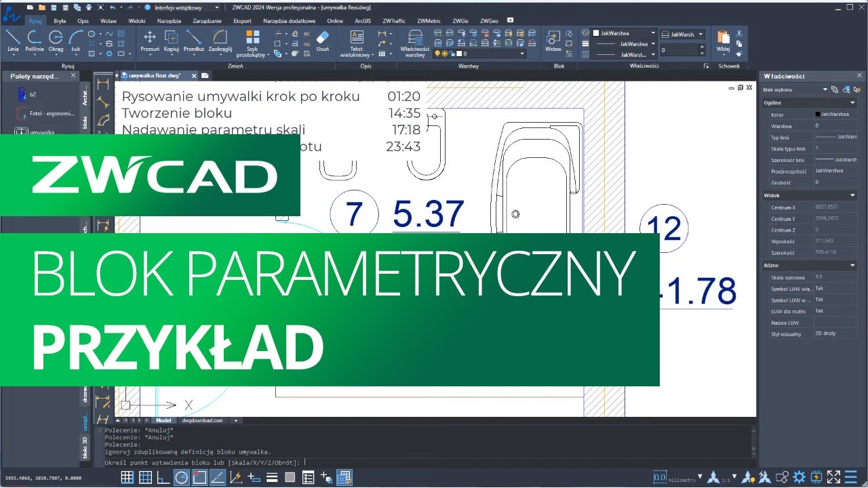The width and height of the screenshot is (868, 488).
Task: Click the white layer color swatch
Action: (460, 54)
